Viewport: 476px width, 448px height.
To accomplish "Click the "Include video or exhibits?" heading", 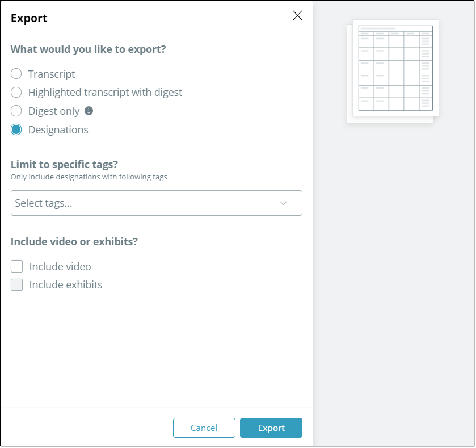I will pos(74,241).
